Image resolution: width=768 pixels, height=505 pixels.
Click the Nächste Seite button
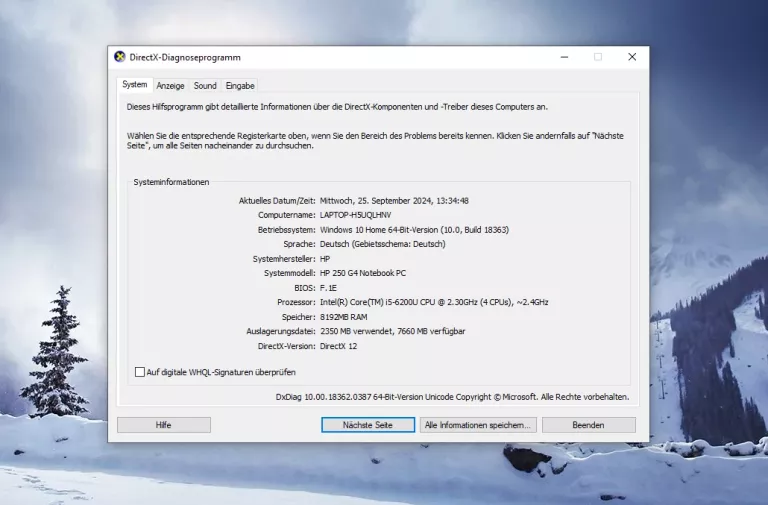point(367,425)
